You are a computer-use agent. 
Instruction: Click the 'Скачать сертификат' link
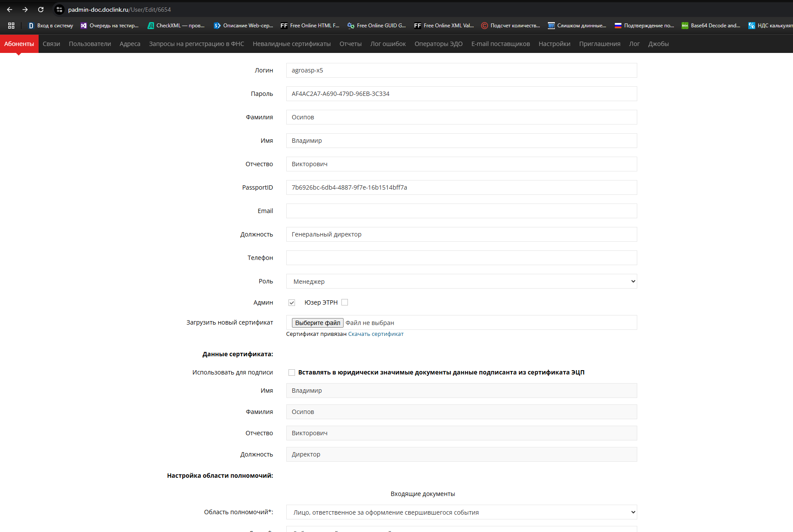(x=376, y=334)
